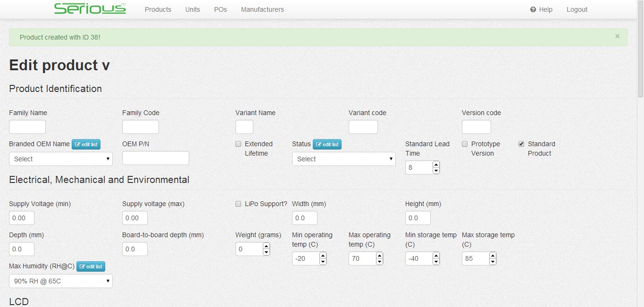Increase Standard Lead Time with up arrow
644x307 pixels.
click(x=436, y=165)
